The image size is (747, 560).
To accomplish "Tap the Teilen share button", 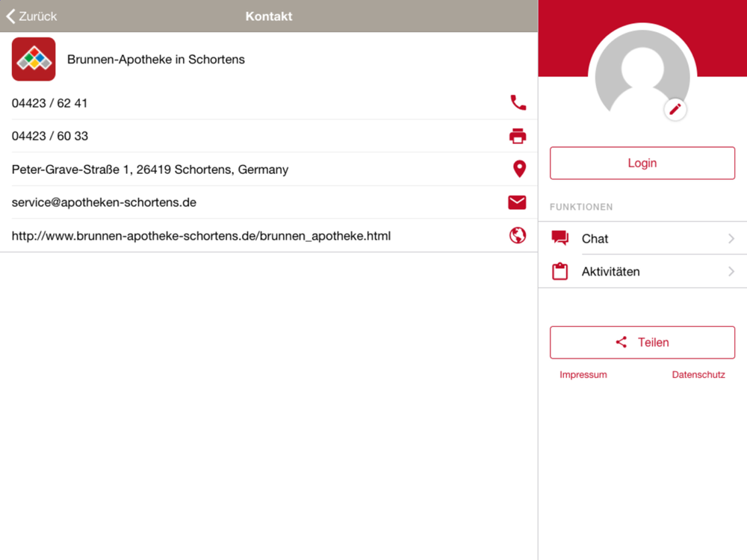I will coord(642,343).
